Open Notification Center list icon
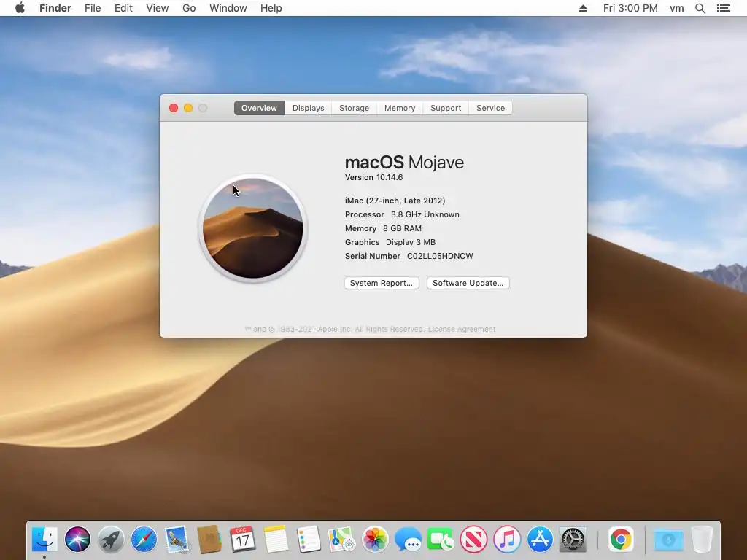The width and height of the screenshot is (747, 560). coord(724,8)
